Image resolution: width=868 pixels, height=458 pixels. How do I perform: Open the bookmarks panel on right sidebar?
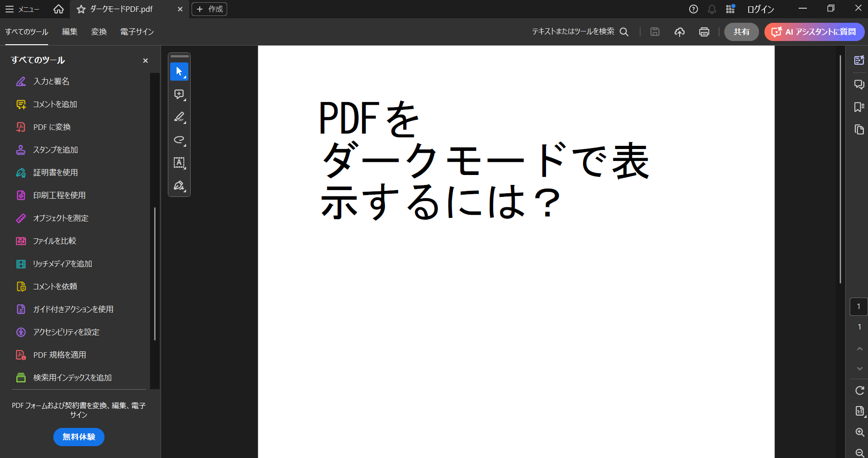tap(859, 107)
